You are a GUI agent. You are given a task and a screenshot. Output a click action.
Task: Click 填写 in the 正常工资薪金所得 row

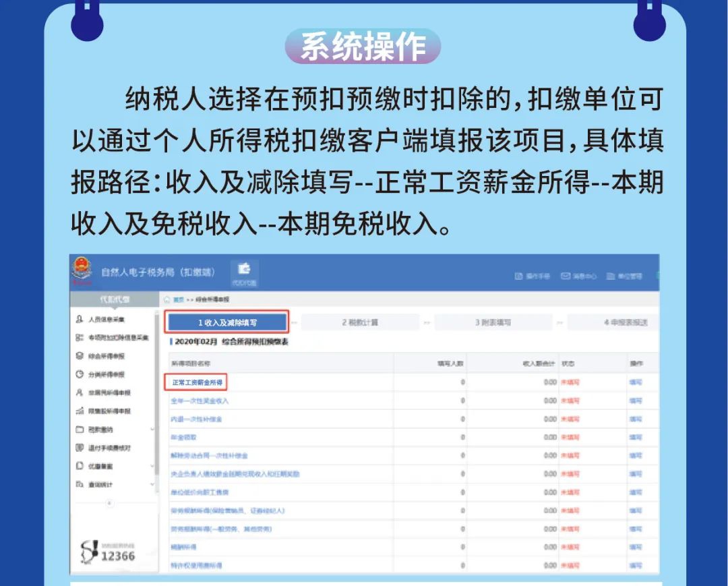(x=636, y=382)
